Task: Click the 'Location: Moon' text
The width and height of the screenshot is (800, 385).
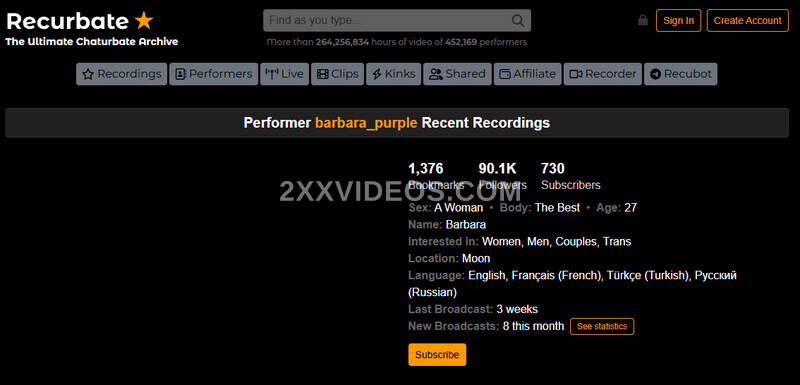Action: pos(449,259)
